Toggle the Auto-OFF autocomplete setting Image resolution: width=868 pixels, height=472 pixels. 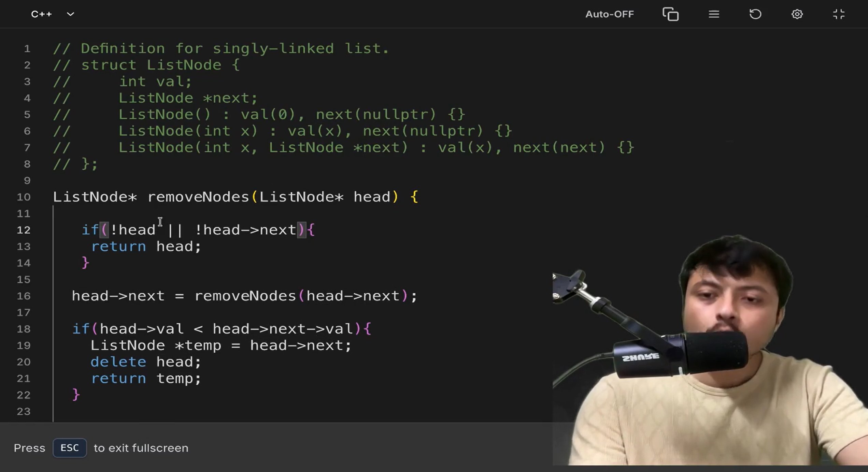pyautogui.click(x=610, y=14)
